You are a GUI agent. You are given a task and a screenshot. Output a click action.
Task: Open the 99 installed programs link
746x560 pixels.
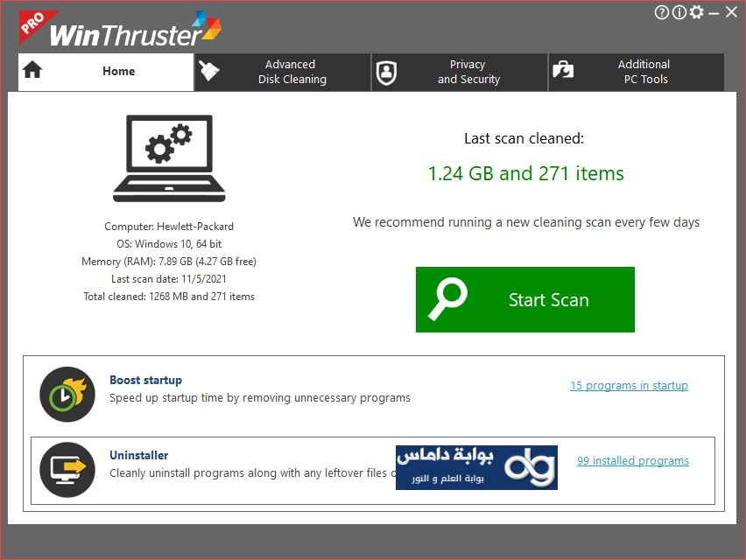click(633, 460)
